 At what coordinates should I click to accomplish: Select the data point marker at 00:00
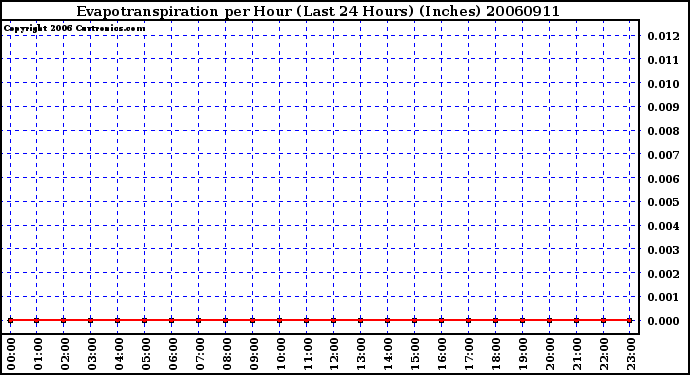pyautogui.click(x=10, y=320)
